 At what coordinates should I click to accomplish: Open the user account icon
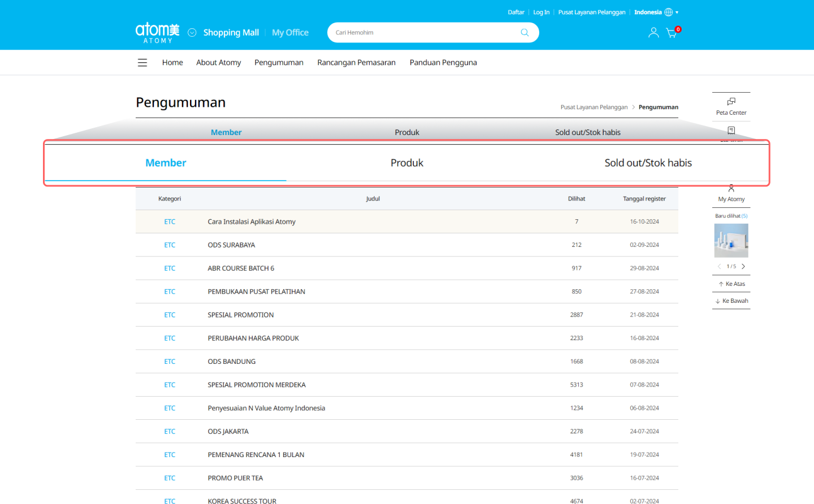(653, 33)
